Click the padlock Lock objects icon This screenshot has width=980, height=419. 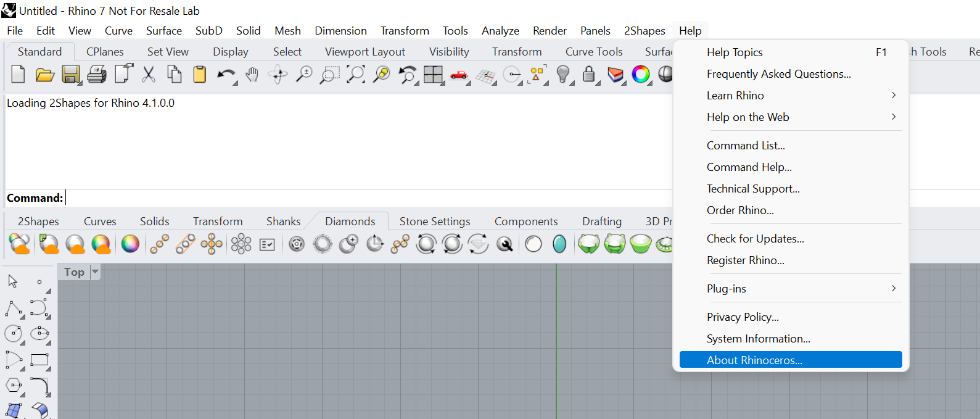pyautogui.click(x=589, y=75)
